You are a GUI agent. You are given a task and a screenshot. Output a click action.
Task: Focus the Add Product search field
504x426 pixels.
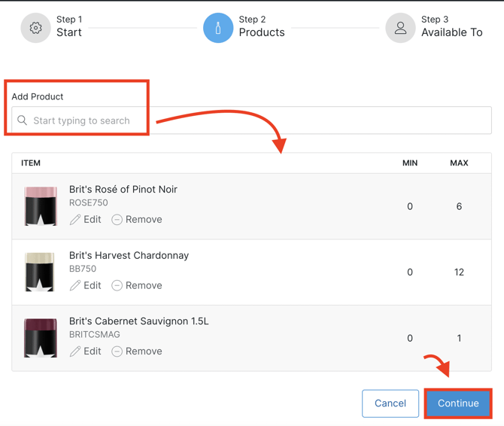(x=256, y=120)
